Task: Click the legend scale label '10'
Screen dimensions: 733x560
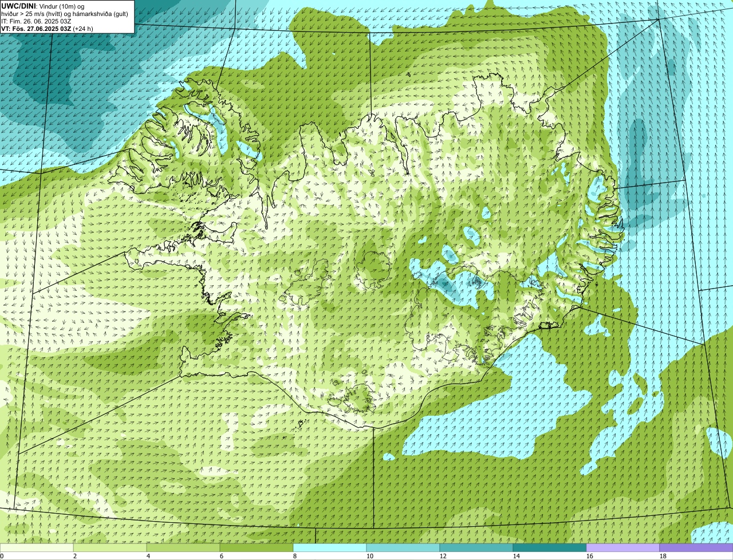Action: tap(370, 556)
